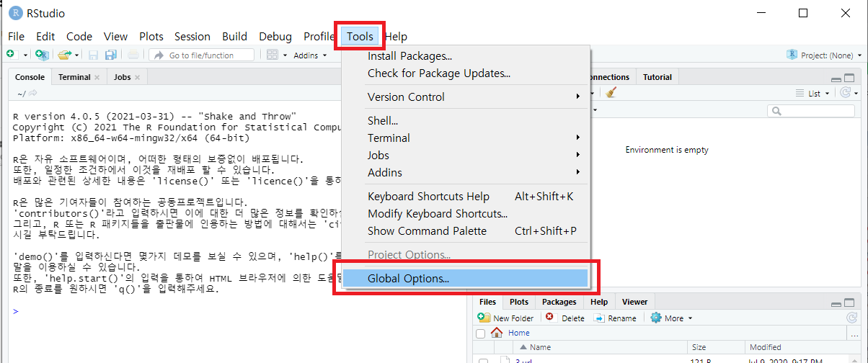
Task: Click the Go to file/function field
Action: coord(202,55)
